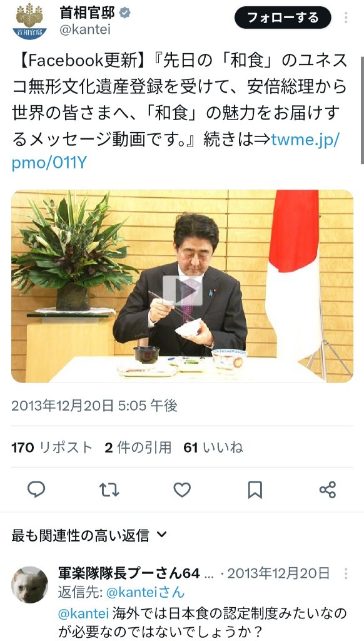
Task: View the 61 いいね likes list
Action: click(213, 448)
